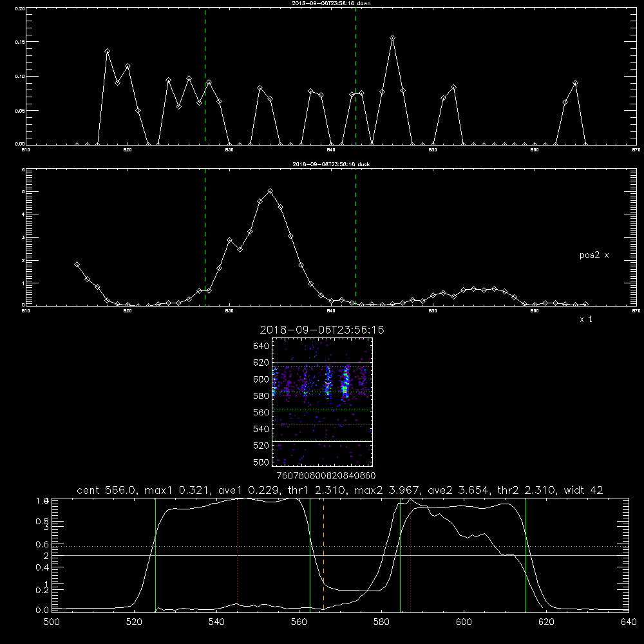Click the red dotted line at 545 in bottom plot
Screen dimensions: 644x644
pyautogui.click(x=237, y=554)
